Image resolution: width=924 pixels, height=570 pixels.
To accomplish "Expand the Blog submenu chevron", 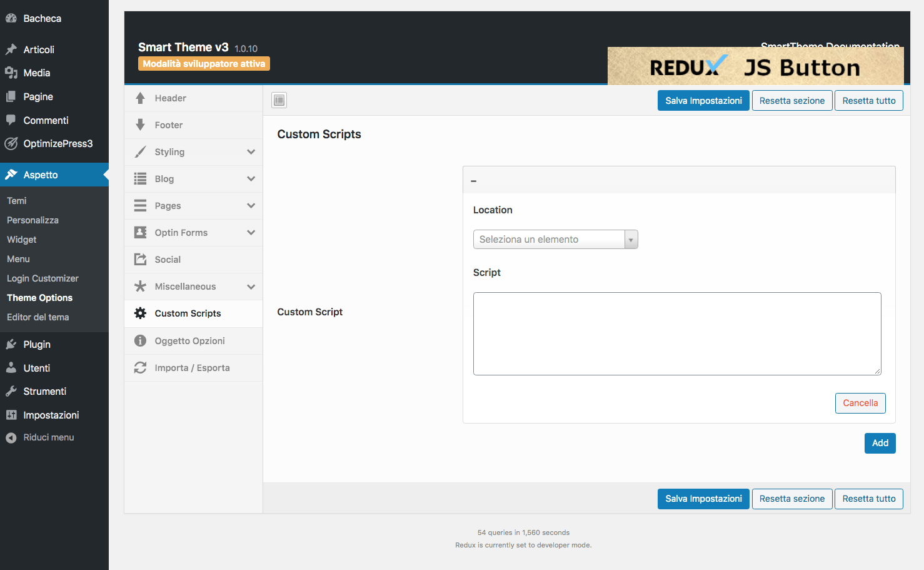I will click(x=251, y=179).
